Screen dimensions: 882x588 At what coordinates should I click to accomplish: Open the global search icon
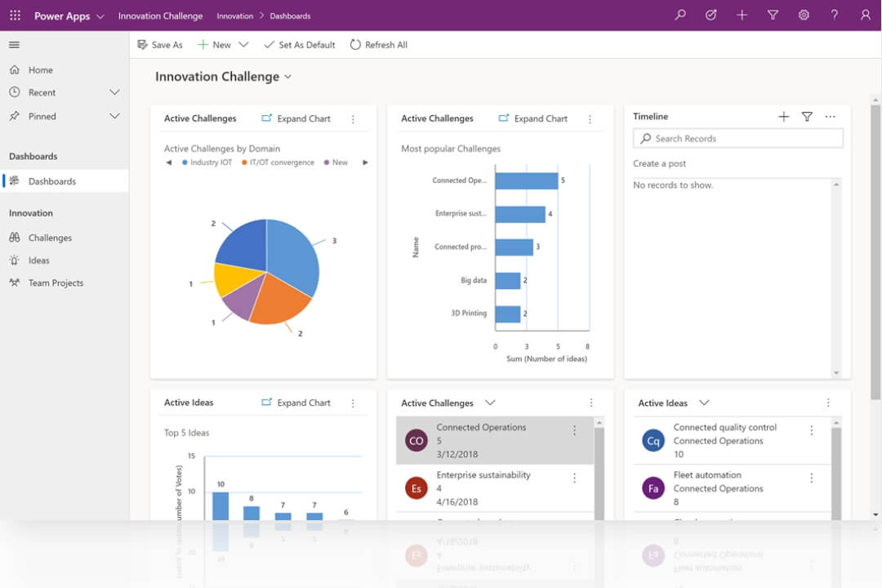(x=679, y=15)
